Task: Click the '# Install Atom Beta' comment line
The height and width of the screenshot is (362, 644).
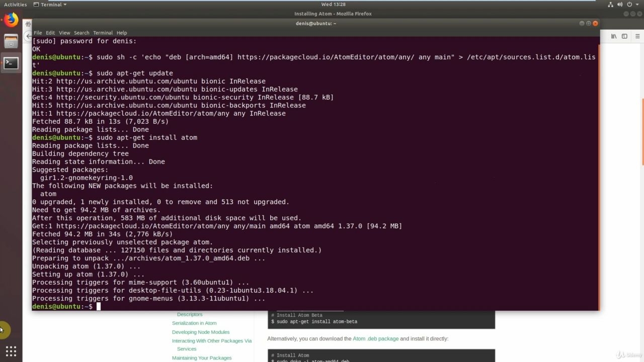Action: pos(296,315)
